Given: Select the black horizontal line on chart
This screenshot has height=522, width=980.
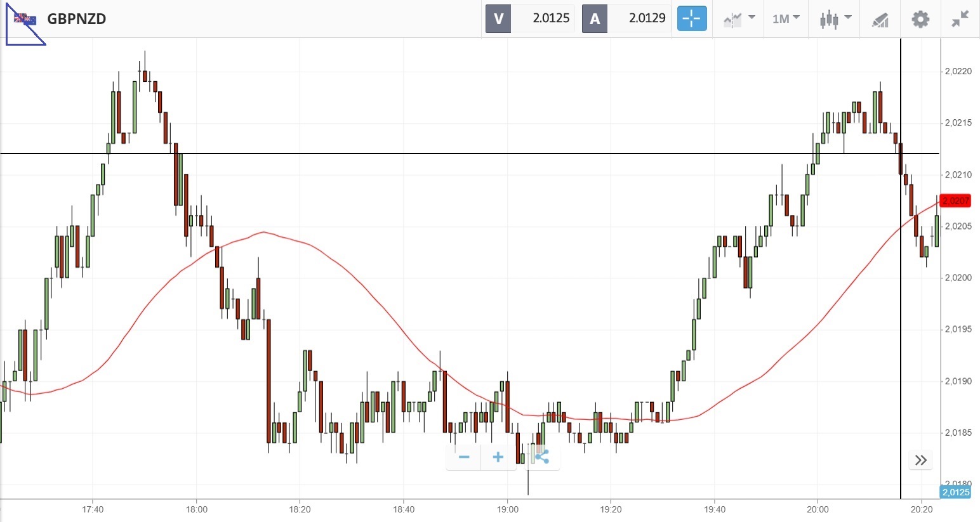Looking at the screenshot, I should click(x=444, y=153).
